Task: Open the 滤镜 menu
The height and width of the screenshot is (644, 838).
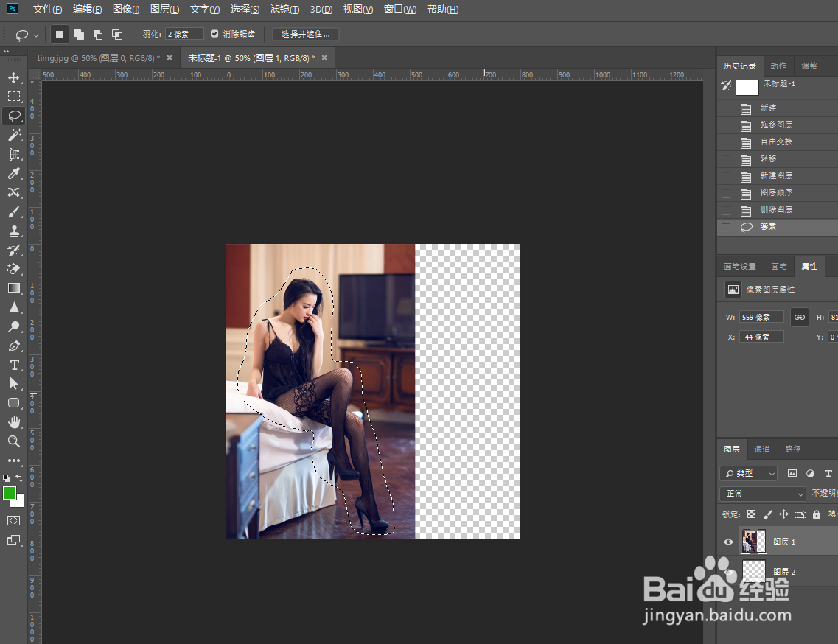Action: pos(284,10)
